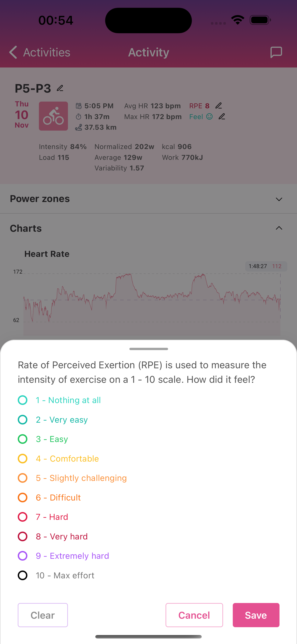
Task: Select 10 - Max effort radio button
Action: (x=23, y=575)
